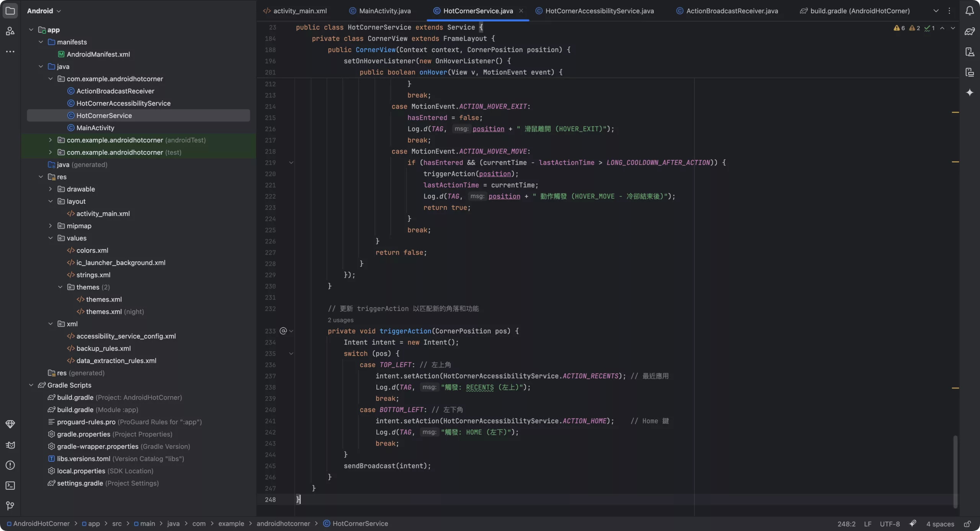Open the Logcat tool window icon
Viewport: 980px width, 531px height.
tap(10, 445)
